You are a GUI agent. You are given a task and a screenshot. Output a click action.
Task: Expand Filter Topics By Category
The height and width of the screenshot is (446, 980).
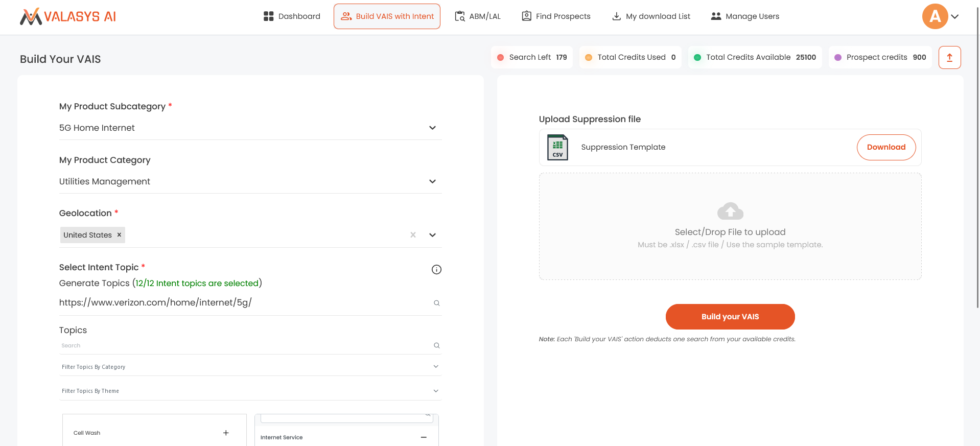coord(436,367)
